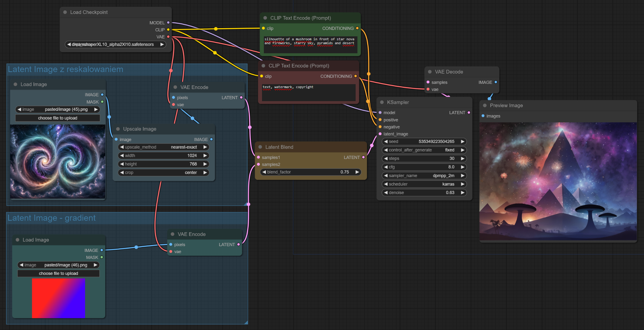Click the Load Checkpoint MODEL output socket

coord(168,22)
